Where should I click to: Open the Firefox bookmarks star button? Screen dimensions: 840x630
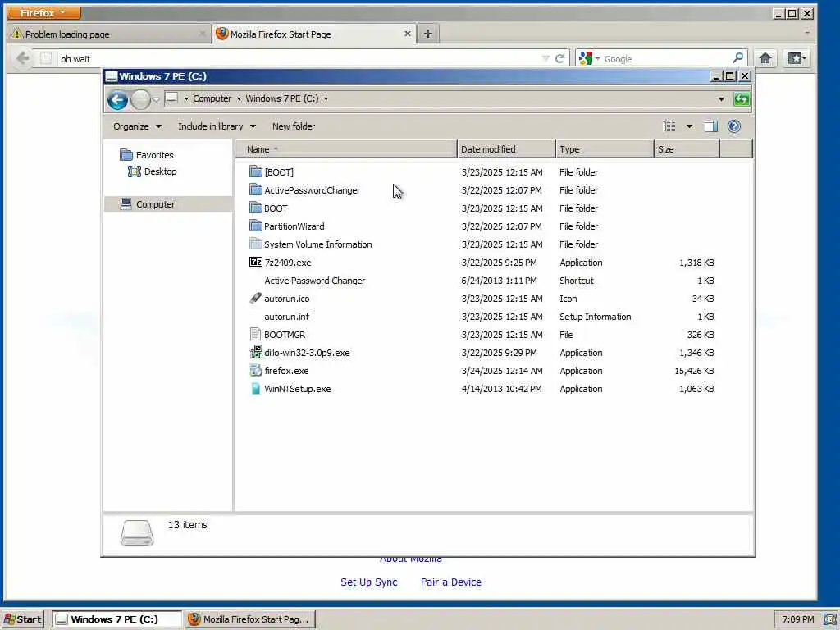(797, 58)
